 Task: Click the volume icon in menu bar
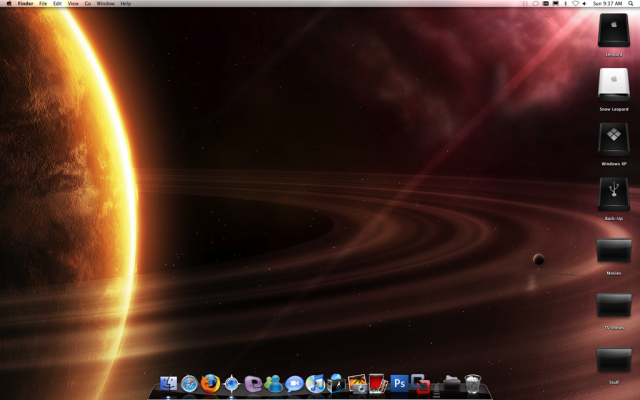(584, 4)
